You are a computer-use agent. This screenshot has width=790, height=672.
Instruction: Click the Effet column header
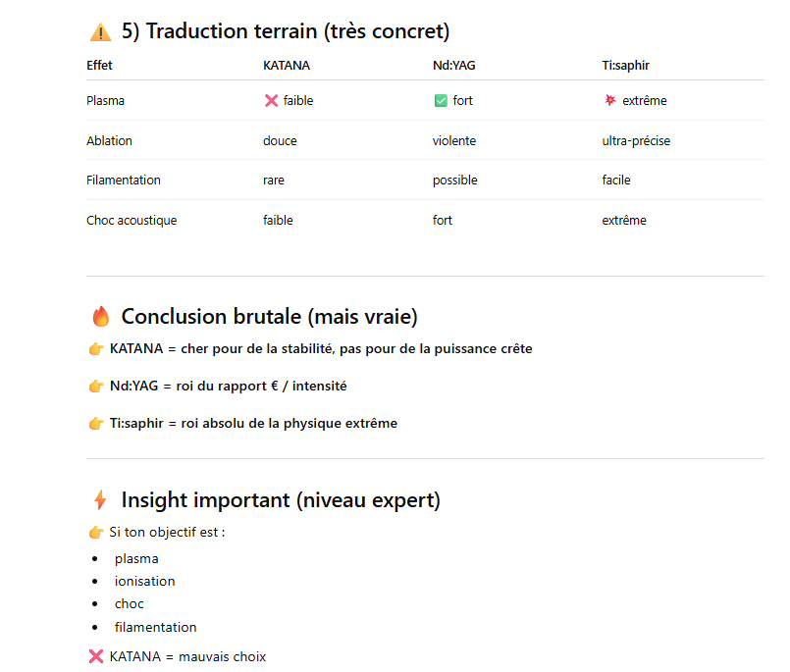tap(99, 66)
